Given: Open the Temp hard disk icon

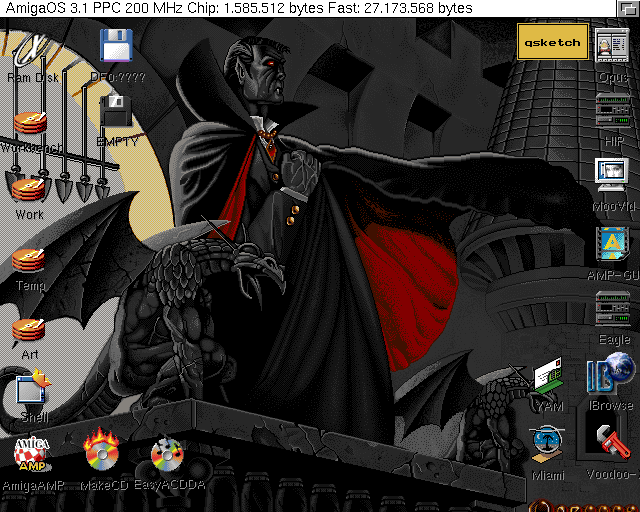Looking at the screenshot, I should tap(29, 260).
